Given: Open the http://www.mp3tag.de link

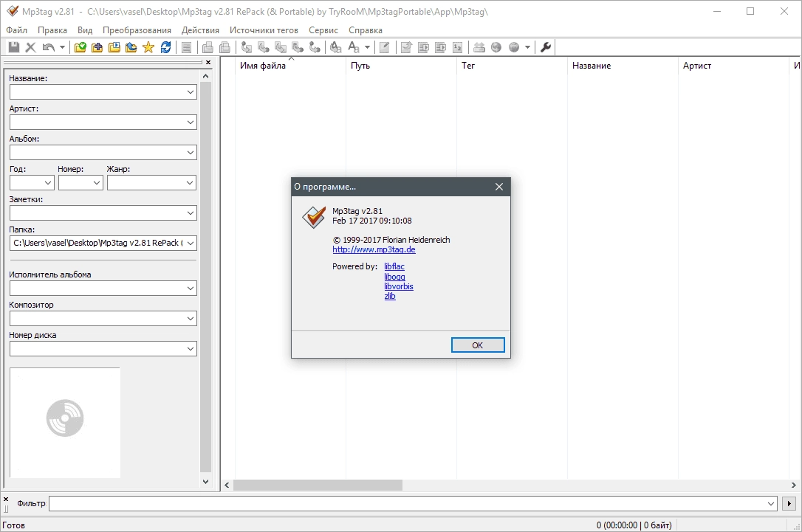Looking at the screenshot, I should tap(374, 249).
